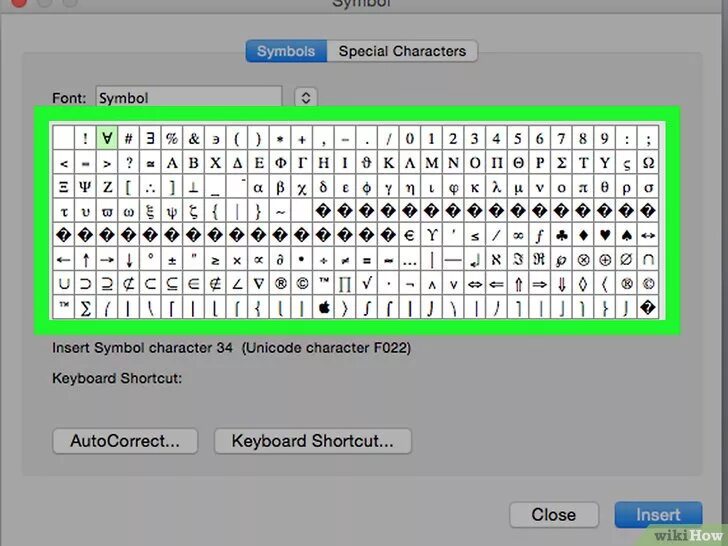Pick the lowercase lambda λ symbol

[496, 187]
